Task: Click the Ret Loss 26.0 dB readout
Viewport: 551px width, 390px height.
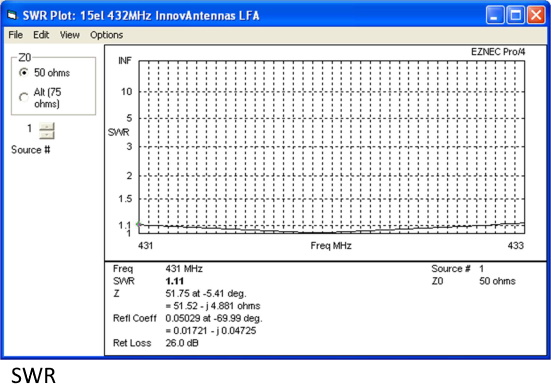Action: pos(182,343)
